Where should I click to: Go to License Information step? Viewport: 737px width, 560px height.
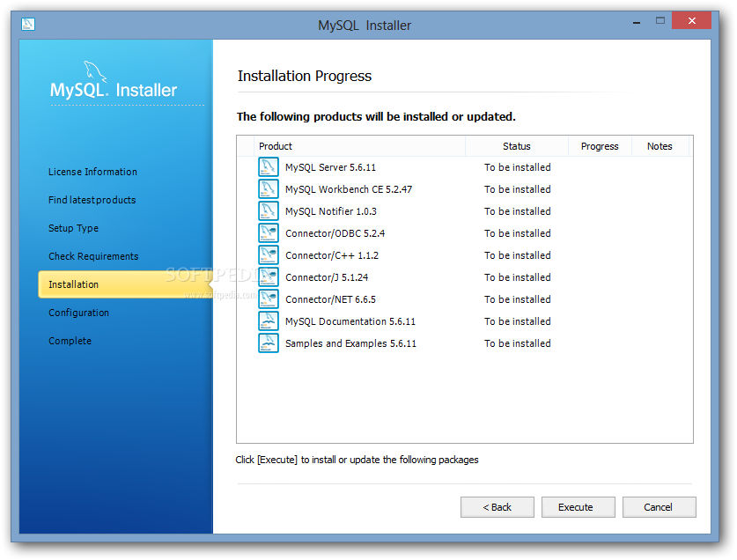[x=92, y=172]
